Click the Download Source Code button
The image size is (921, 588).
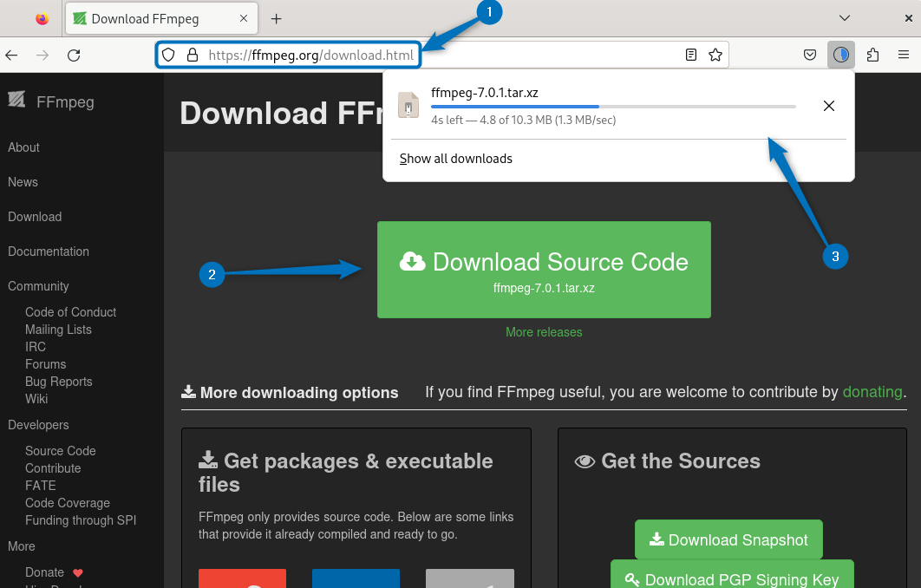(x=544, y=269)
